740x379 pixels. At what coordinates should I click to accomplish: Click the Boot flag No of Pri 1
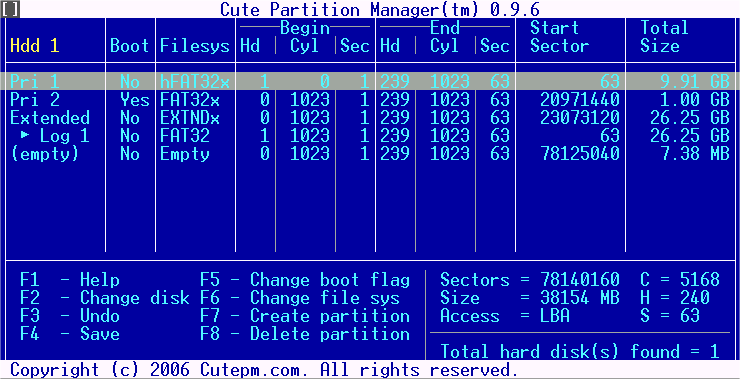click(x=130, y=82)
